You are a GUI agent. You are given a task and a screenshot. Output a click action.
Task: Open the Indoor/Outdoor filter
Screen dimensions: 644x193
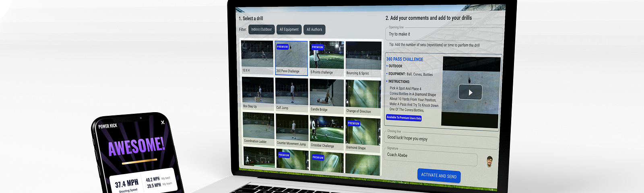(261, 29)
